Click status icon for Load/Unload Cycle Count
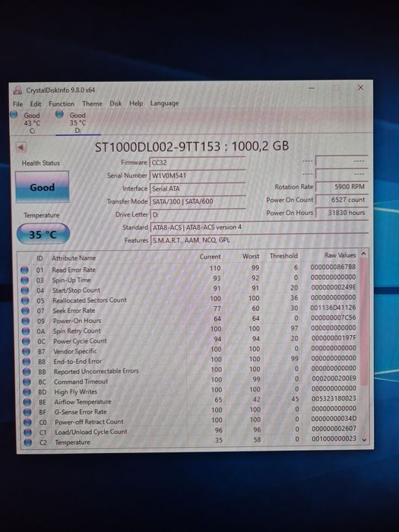Screen dimensions: 399x532 click(28, 432)
